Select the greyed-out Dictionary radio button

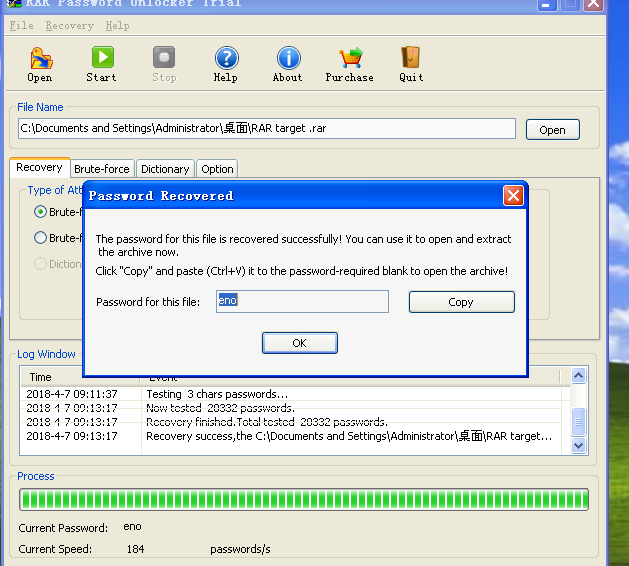40,264
